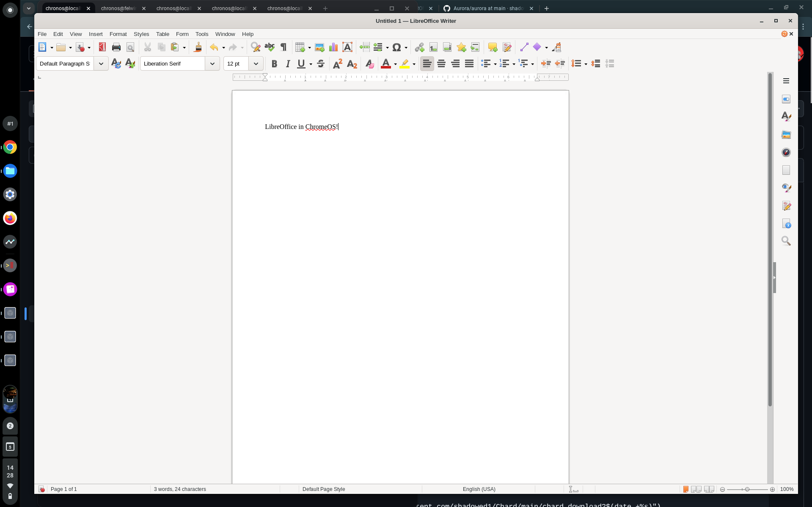Open the Gallery panel in sidebar
The width and height of the screenshot is (812, 507).
[786, 134]
